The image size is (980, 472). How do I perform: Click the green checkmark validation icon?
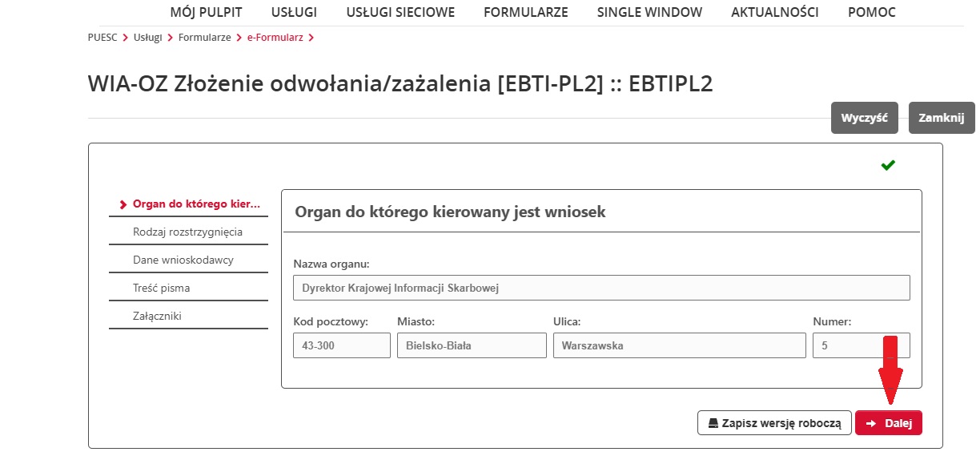click(887, 164)
